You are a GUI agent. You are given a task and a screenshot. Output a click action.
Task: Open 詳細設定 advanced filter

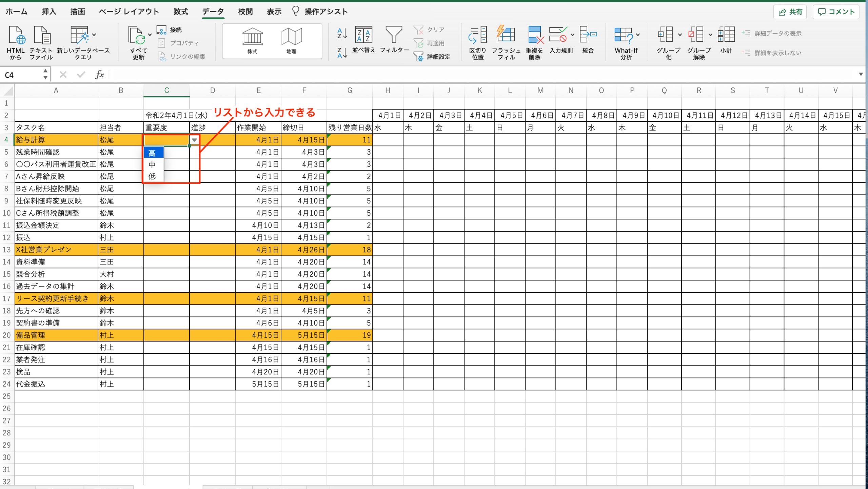(x=432, y=57)
